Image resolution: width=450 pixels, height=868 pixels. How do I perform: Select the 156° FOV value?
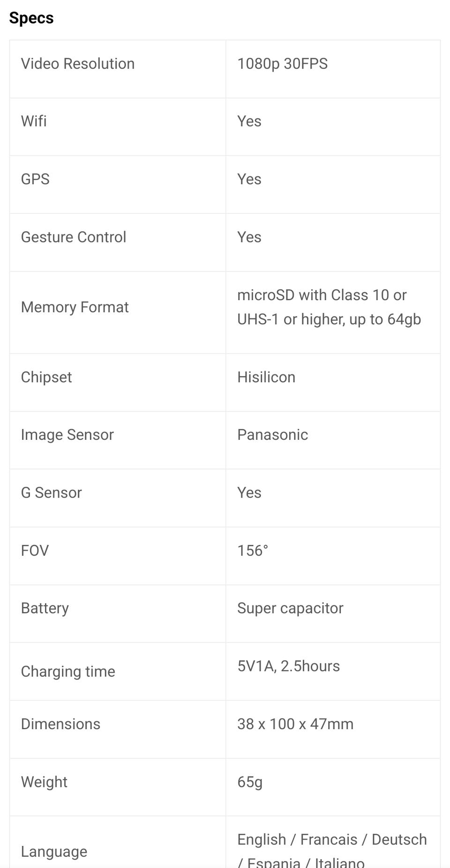coord(253,551)
